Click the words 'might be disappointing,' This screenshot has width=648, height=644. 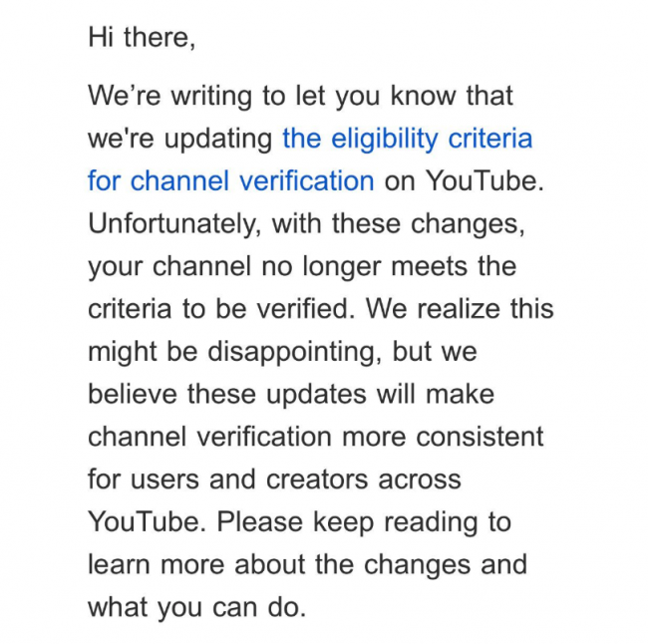tap(234, 352)
